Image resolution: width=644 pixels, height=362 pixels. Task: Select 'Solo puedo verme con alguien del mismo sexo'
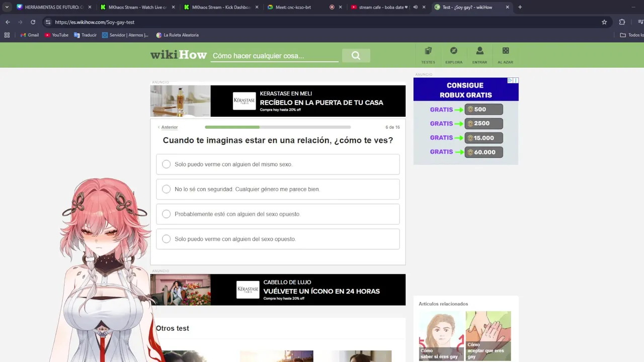click(278, 164)
